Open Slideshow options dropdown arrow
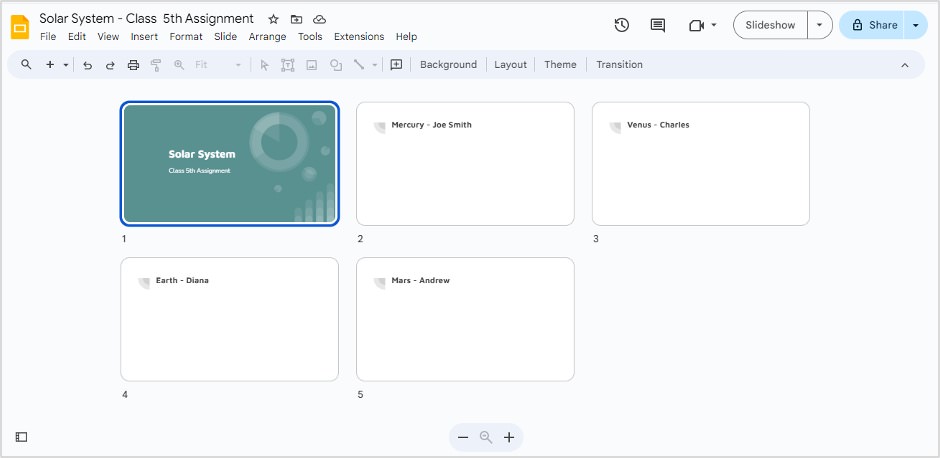This screenshot has height=458, width=940. click(820, 25)
